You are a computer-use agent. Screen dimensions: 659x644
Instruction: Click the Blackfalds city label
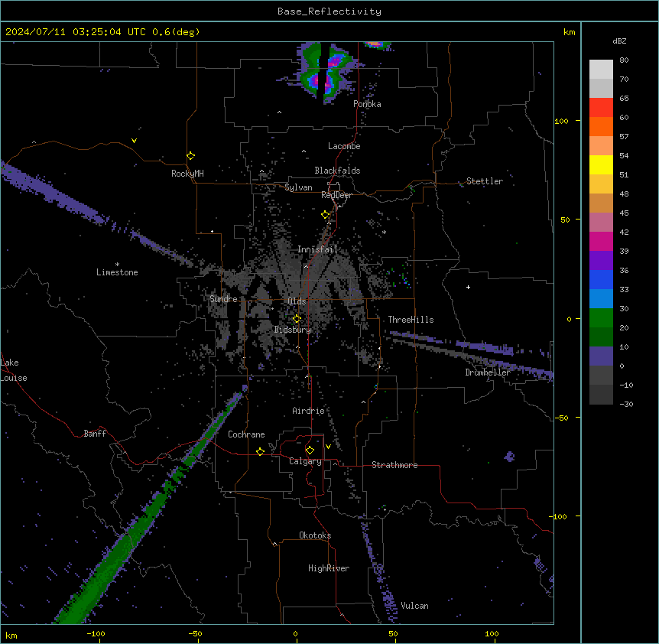click(337, 171)
